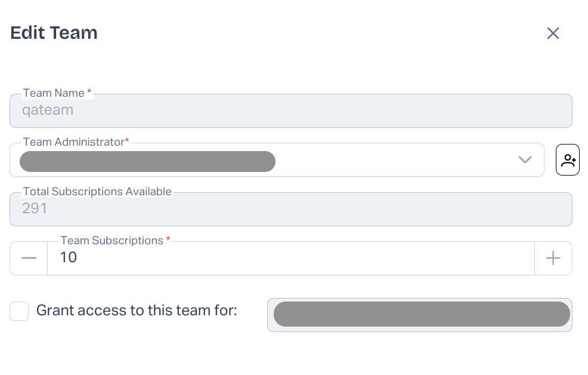Click the value 10 in Team Subscriptions
588x375 pixels.
pos(69,257)
